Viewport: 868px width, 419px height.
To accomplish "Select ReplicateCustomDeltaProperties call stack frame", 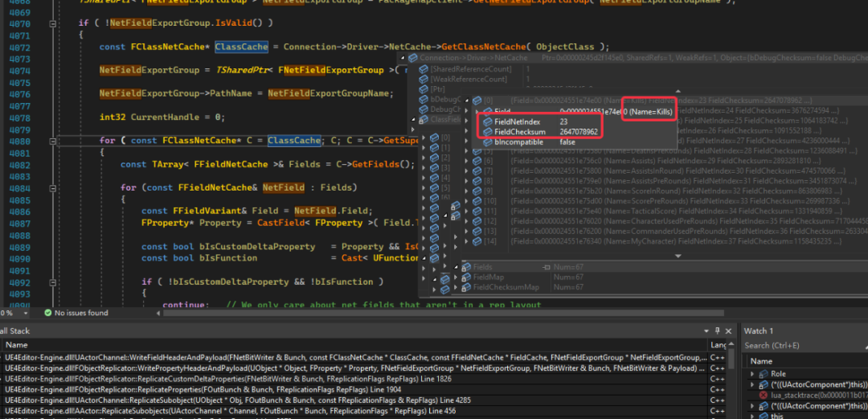I will click(x=354, y=379).
